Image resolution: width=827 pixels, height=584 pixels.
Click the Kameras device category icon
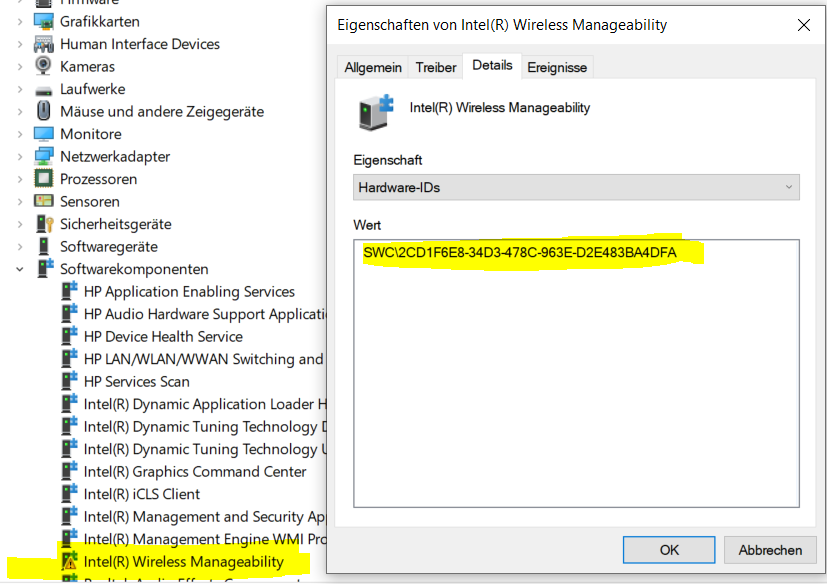tap(44, 66)
